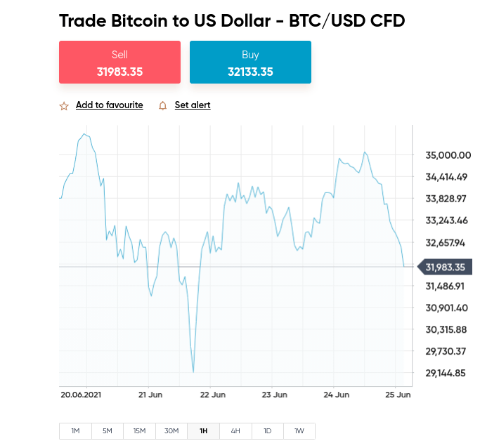Switch to the 30M chart interval
Viewport: 480px width, 448px height.
tap(171, 431)
